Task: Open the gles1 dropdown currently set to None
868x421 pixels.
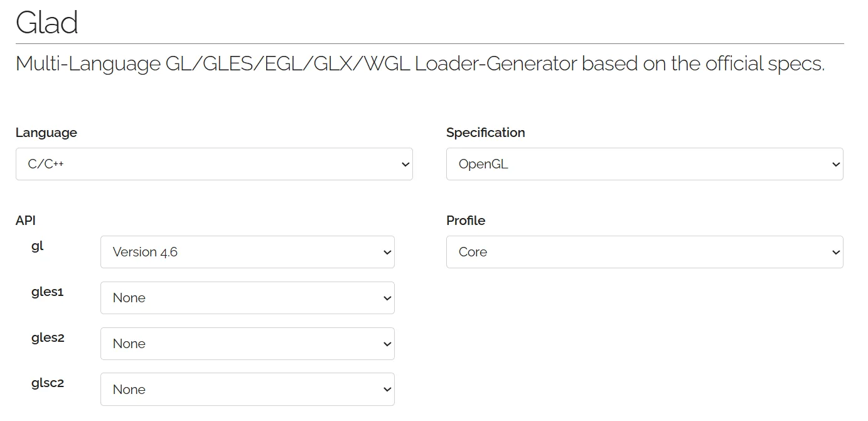Action: [x=247, y=298]
